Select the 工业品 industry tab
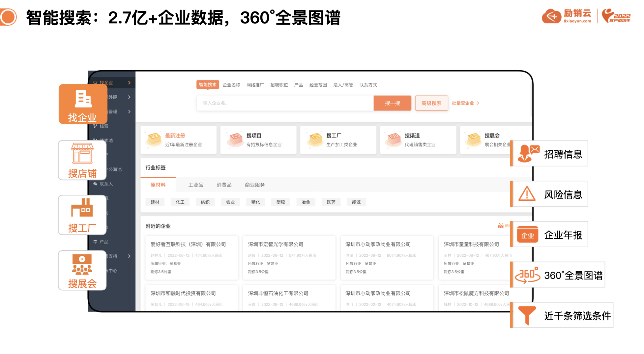This screenshot has height=354, width=644. pos(195,185)
